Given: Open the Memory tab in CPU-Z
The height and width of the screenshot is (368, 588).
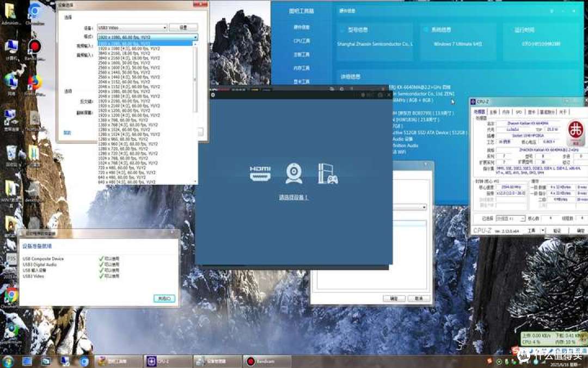Looking at the screenshot, I should (506, 112).
